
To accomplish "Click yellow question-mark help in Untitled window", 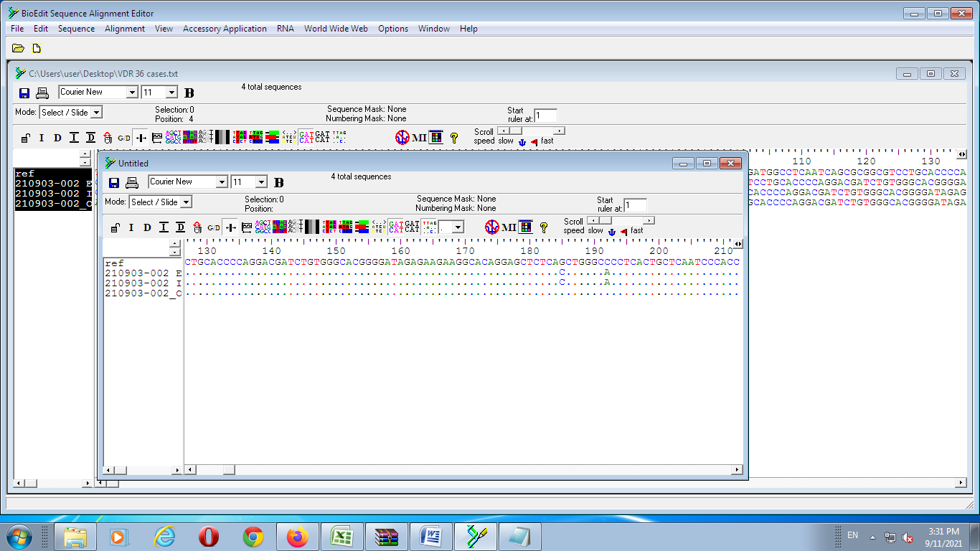I will point(544,227).
